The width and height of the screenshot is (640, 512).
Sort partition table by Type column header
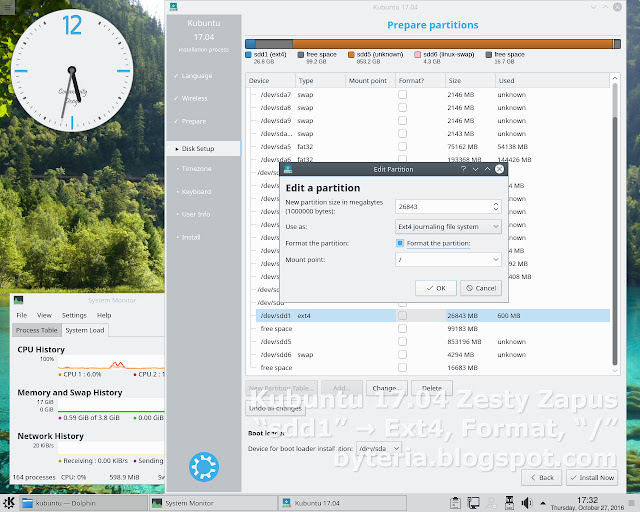pos(320,80)
